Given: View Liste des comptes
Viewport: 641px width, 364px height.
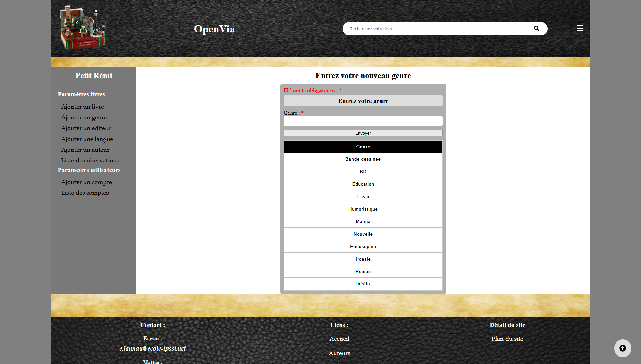Looking at the screenshot, I should 85,193.
